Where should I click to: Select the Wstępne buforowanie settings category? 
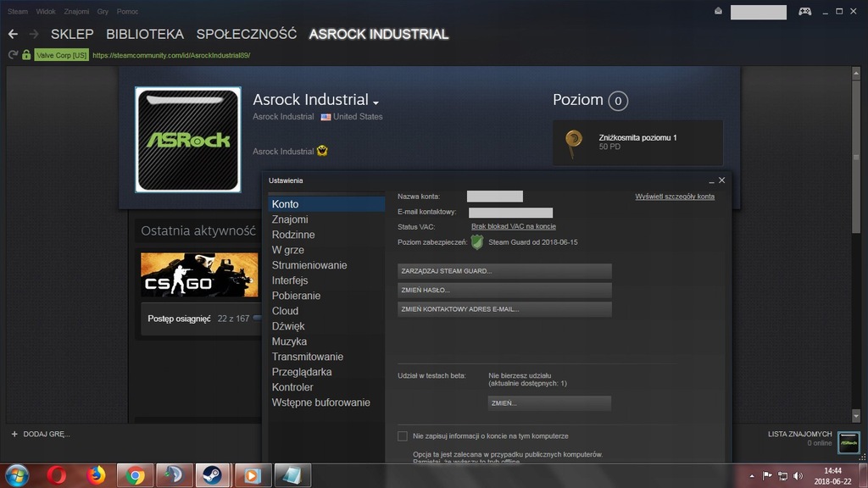click(326, 402)
